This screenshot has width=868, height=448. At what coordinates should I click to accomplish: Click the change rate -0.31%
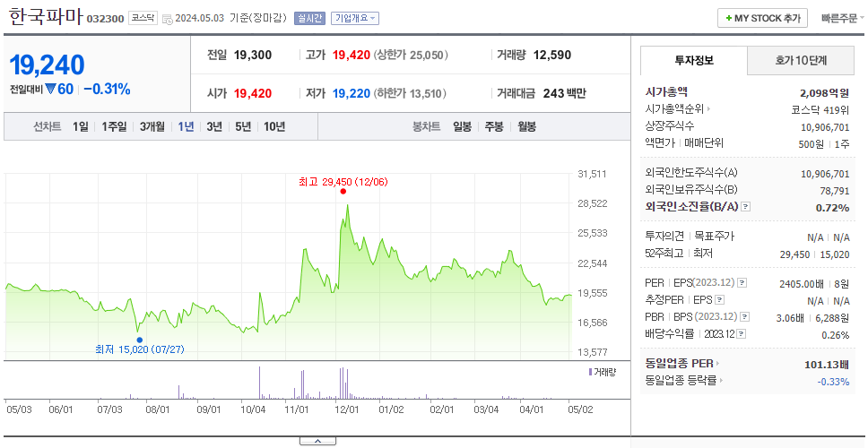(x=107, y=89)
